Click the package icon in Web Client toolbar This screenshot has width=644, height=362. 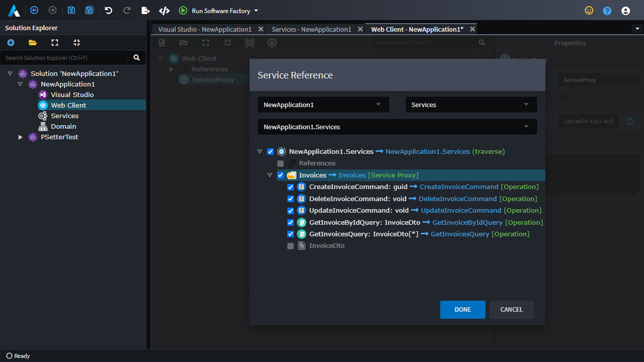coord(250,43)
